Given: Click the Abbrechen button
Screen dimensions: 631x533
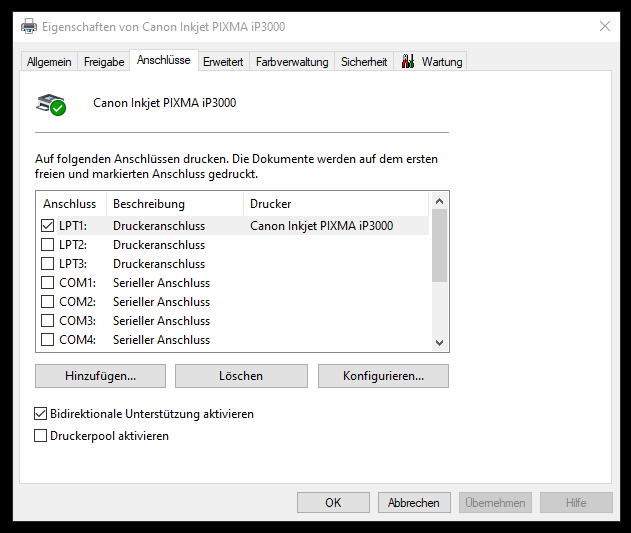Looking at the screenshot, I should [414, 502].
